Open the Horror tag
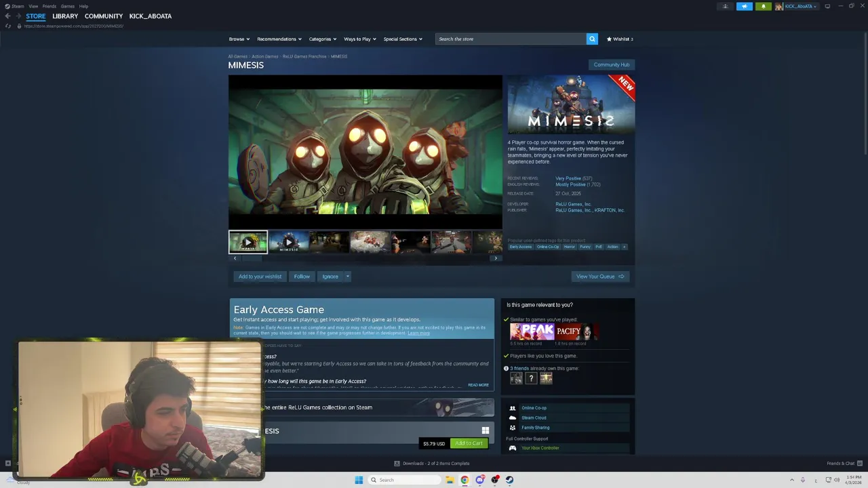Image resolution: width=868 pixels, height=488 pixels. tap(569, 247)
